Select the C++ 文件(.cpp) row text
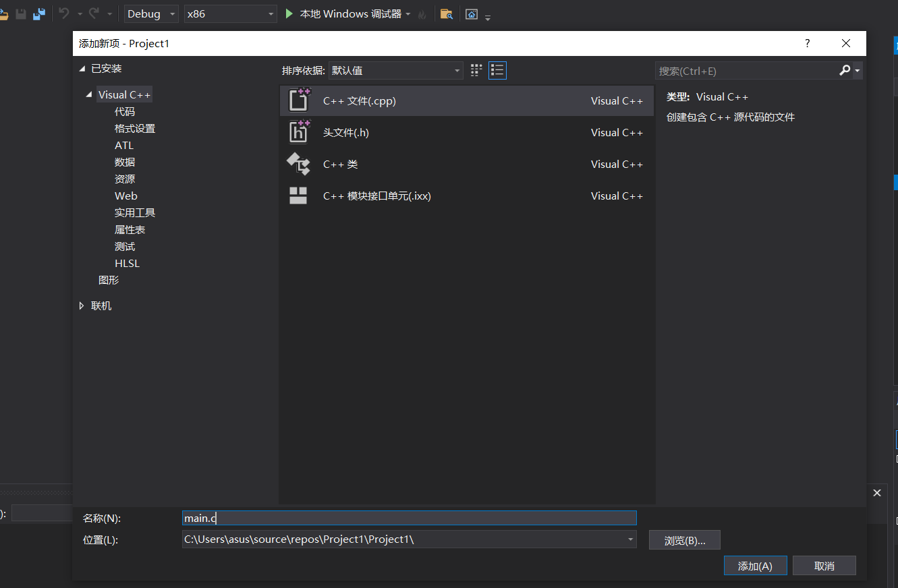 [360, 101]
